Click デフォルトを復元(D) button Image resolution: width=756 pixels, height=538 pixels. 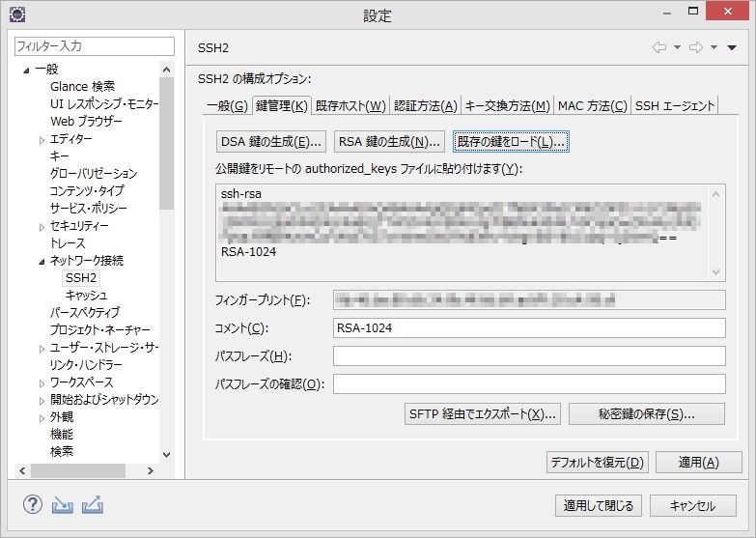coord(598,463)
